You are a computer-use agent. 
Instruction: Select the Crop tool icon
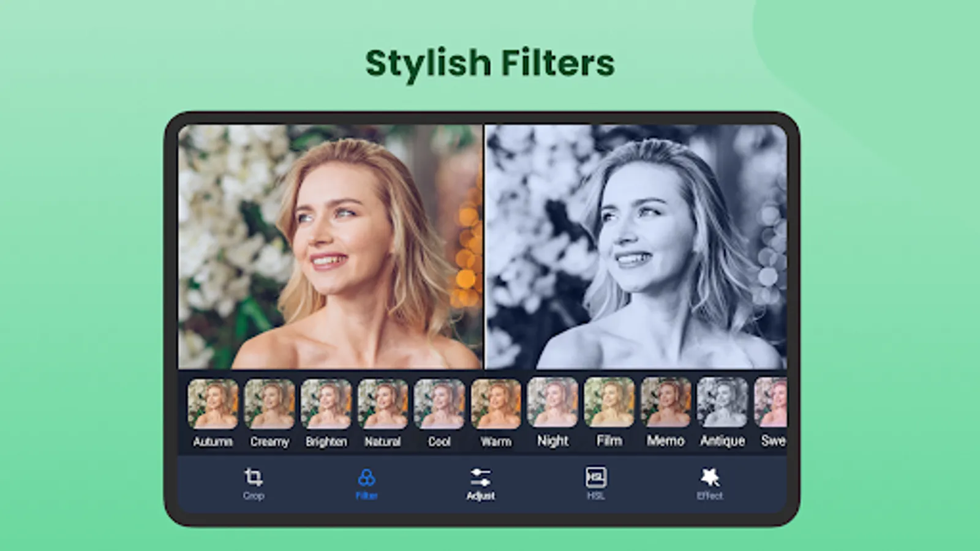(x=254, y=477)
